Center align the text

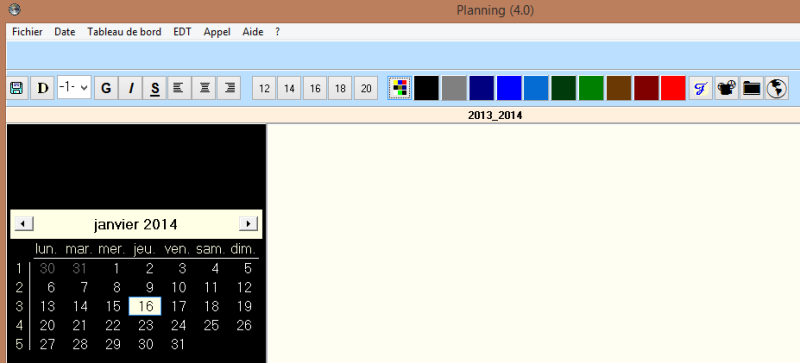point(205,88)
